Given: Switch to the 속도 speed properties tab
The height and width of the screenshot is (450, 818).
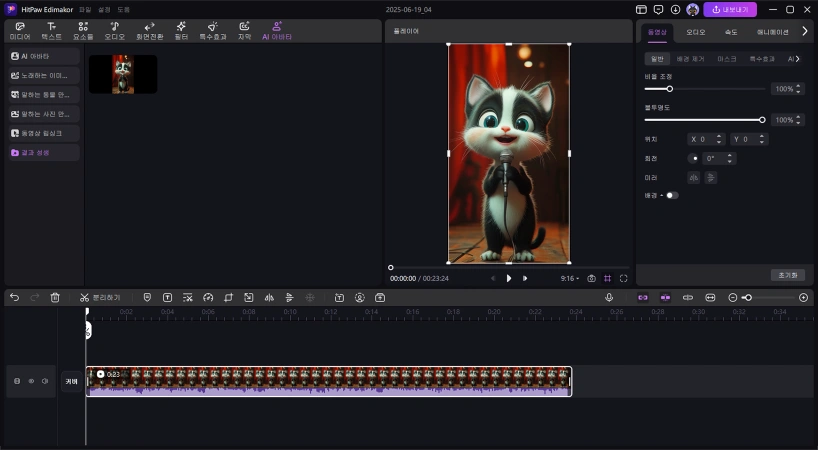Looking at the screenshot, I should tap(731, 32).
